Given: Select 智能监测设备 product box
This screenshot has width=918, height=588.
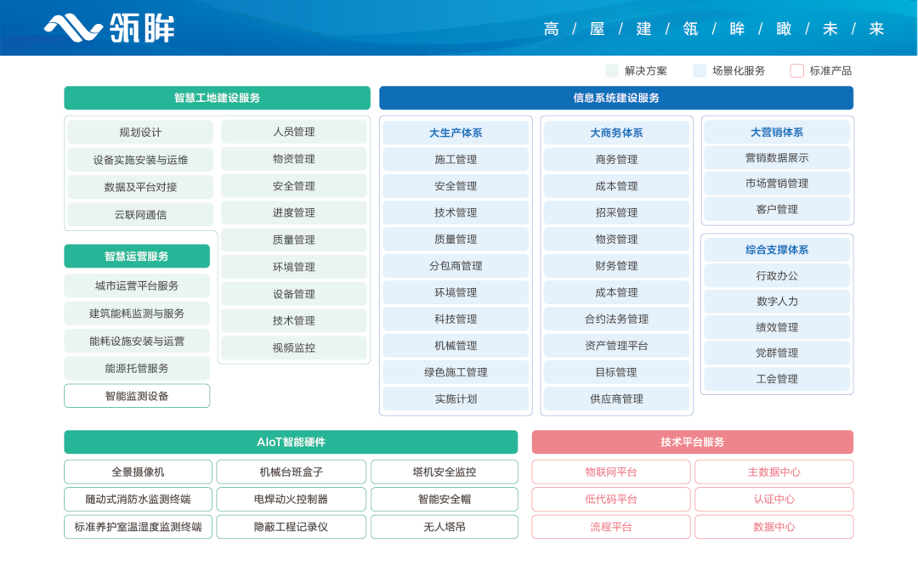Looking at the screenshot, I should tap(137, 396).
